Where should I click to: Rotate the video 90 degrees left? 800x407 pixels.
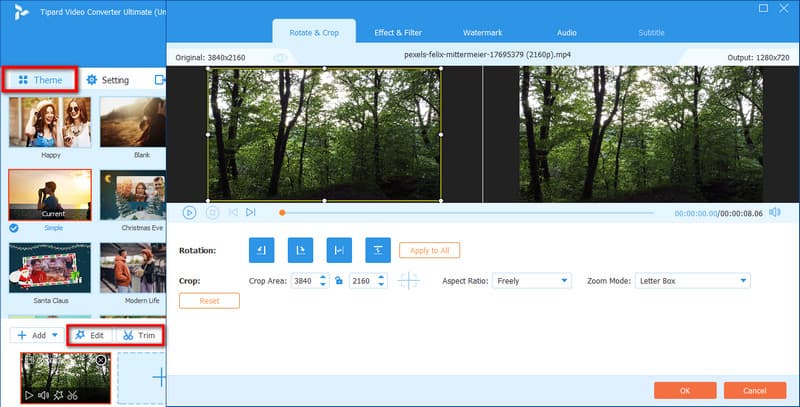coord(261,250)
